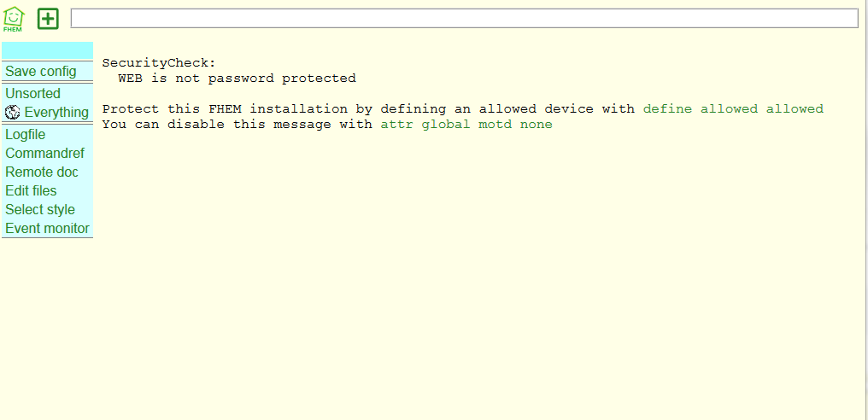The image size is (868, 420).
Task: Open the Event monitor
Action: (x=47, y=229)
